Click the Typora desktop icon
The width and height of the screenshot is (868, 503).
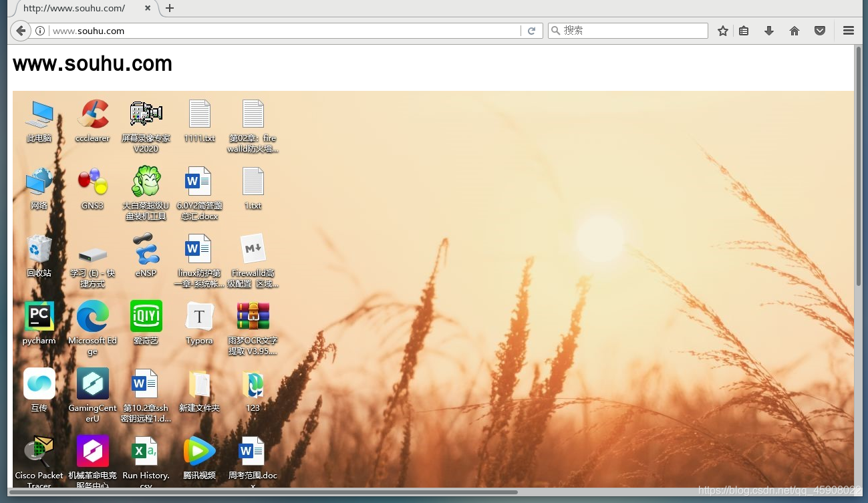[200, 324]
